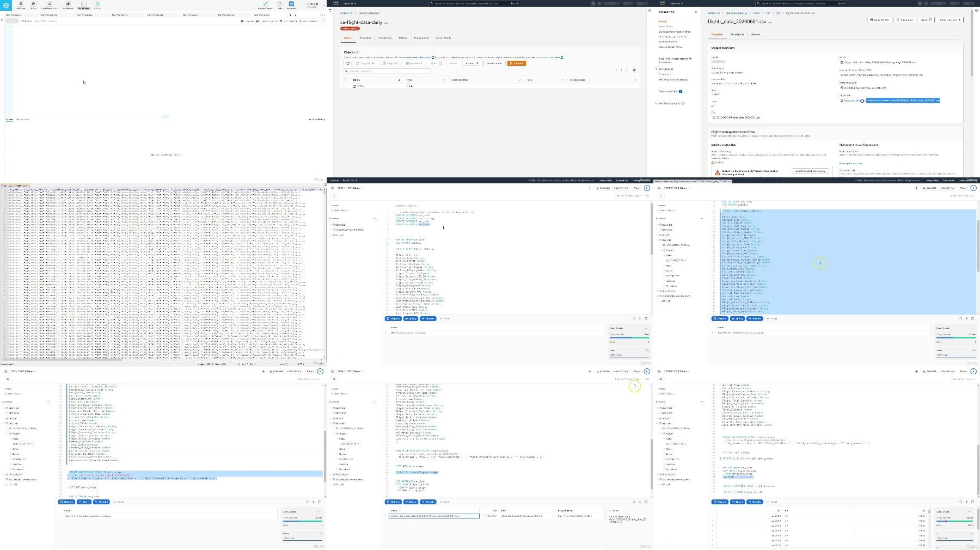
Task: Launch Snowsight from the Snowflake console header
Action: [x=291, y=5]
